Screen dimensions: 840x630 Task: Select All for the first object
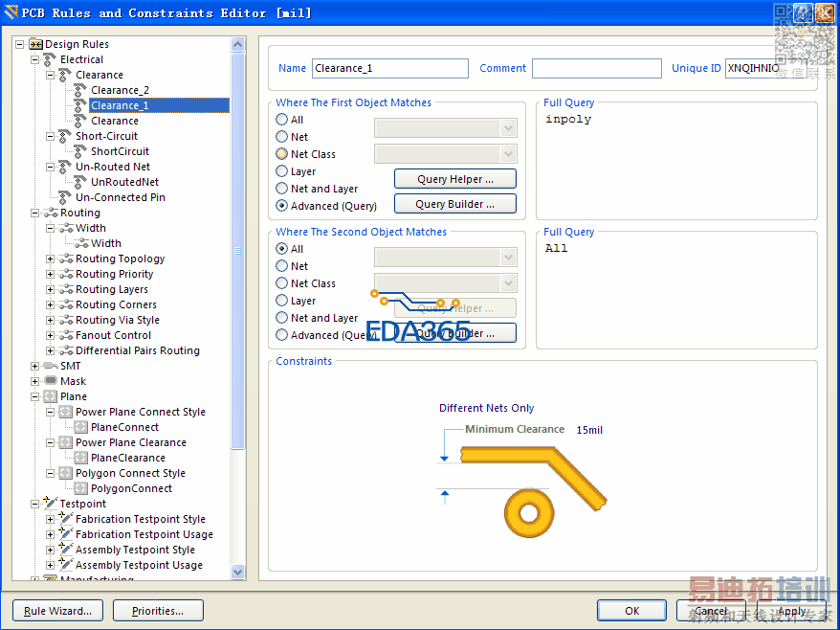coord(282,120)
